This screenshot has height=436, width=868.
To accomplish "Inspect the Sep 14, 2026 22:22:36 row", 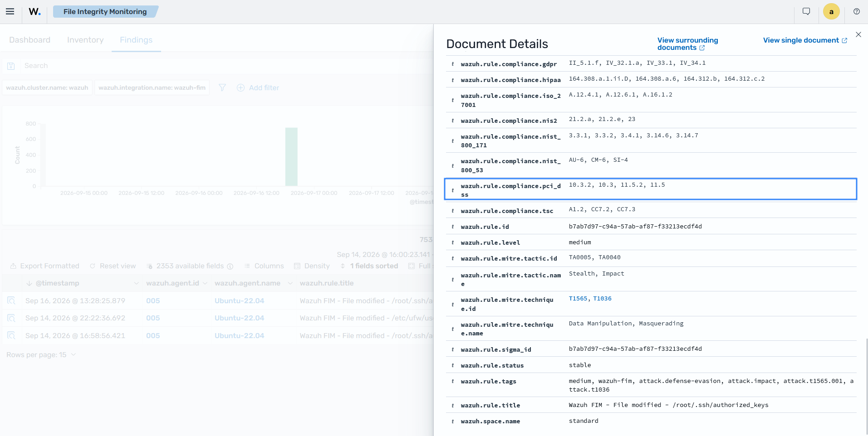I will tap(11, 318).
